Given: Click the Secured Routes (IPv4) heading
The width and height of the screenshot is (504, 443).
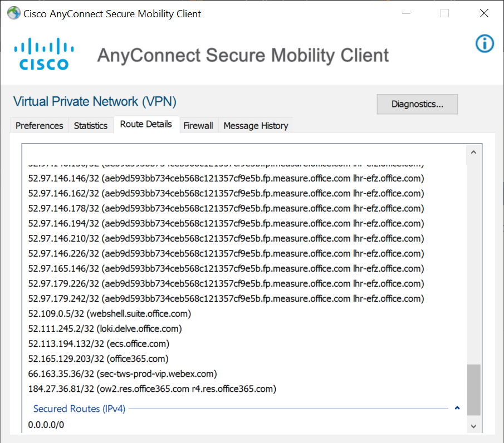Looking at the screenshot, I should pyautogui.click(x=79, y=409).
